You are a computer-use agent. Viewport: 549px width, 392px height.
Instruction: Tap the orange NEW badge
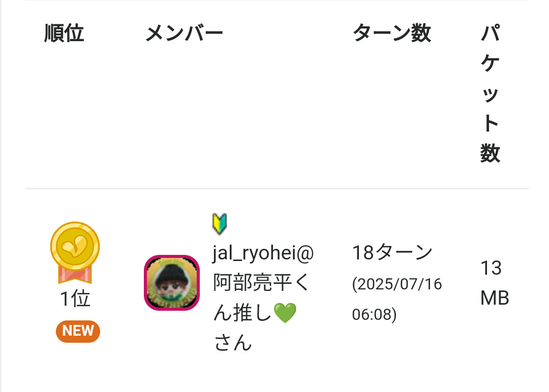78,331
